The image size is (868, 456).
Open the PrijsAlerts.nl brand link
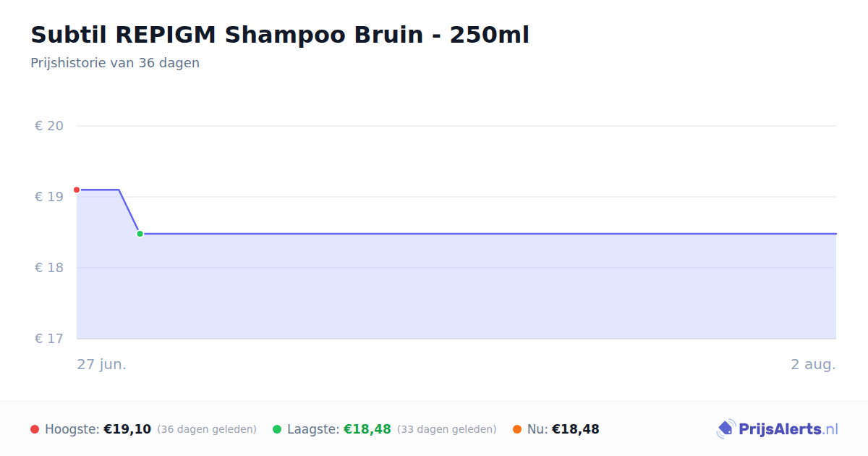[x=778, y=429]
